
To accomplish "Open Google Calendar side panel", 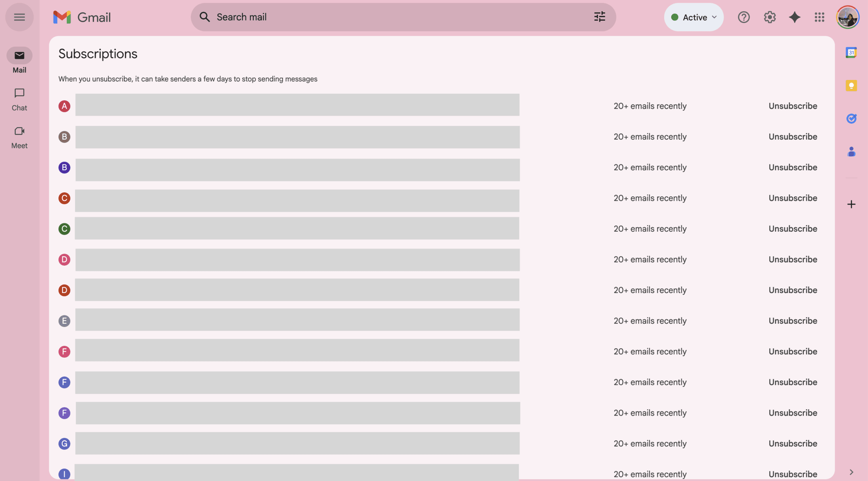I will (851, 53).
